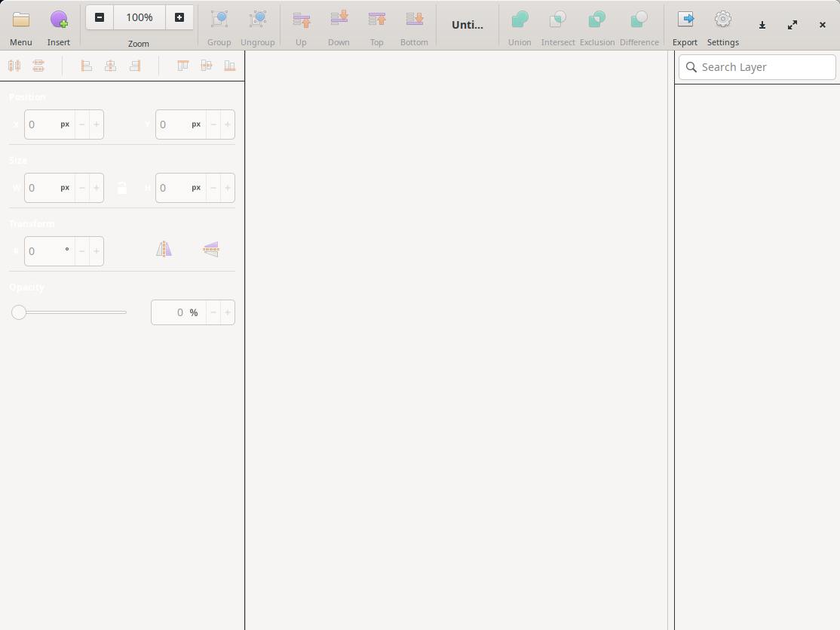Align items to the left edge
This screenshot has width=840, height=630.
[86, 66]
